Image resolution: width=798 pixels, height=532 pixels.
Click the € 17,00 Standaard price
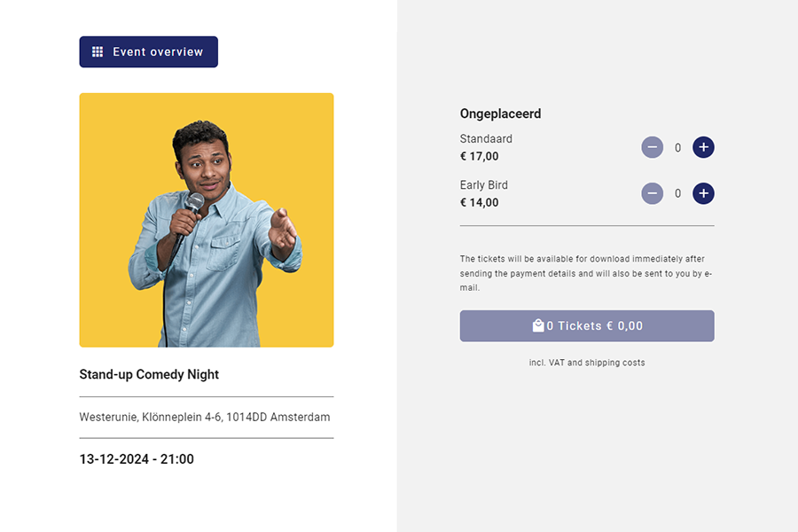pos(479,156)
